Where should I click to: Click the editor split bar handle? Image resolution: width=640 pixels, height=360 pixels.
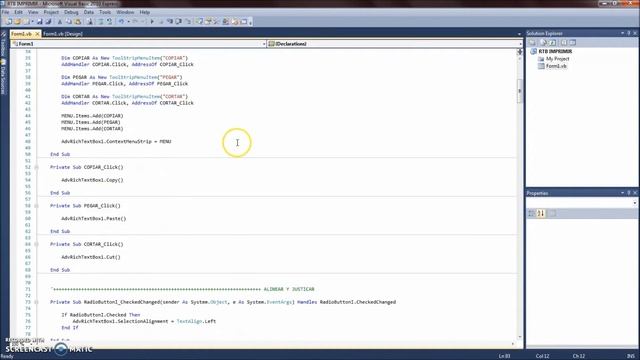coord(520,51)
